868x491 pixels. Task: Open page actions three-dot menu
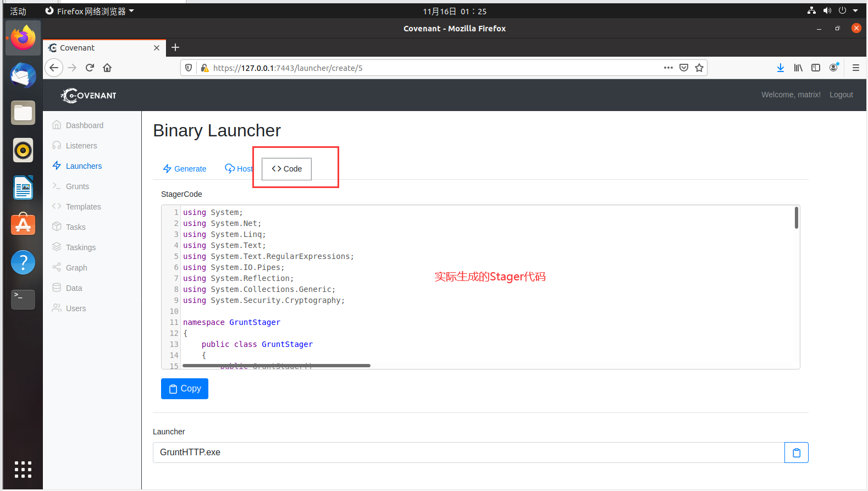668,68
